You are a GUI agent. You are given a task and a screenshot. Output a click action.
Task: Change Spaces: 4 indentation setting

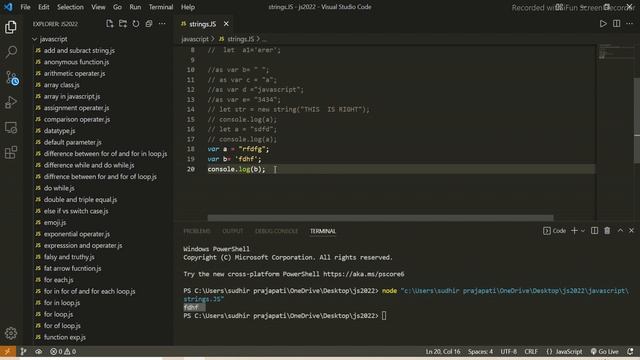pyautogui.click(x=480, y=351)
